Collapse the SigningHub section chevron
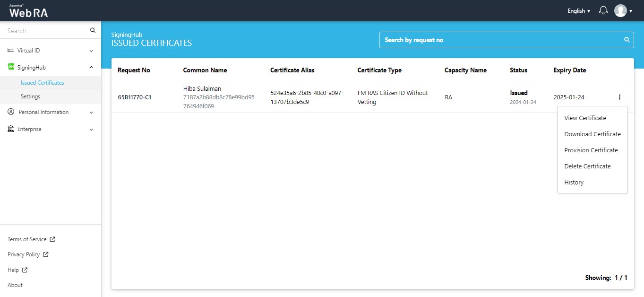 [91, 68]
